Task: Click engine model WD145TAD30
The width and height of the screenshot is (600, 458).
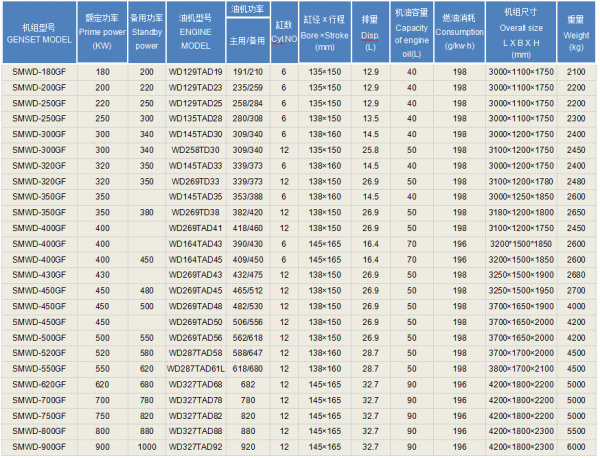Action: [x=196, y=134]
